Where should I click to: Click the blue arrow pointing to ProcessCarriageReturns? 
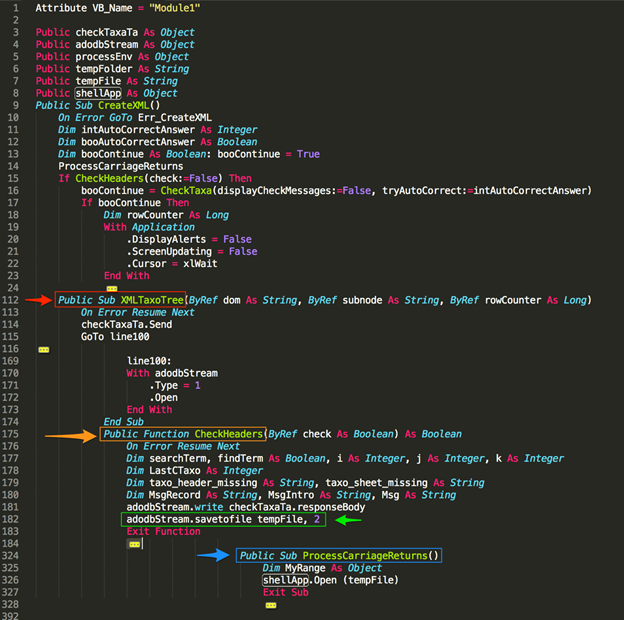pos(213,555)
